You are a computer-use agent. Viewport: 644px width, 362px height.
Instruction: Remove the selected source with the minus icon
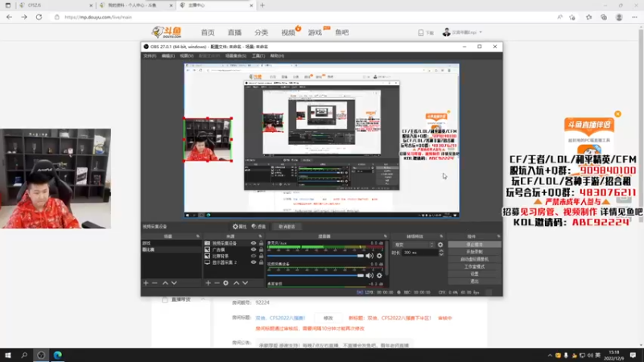(217, 283)
